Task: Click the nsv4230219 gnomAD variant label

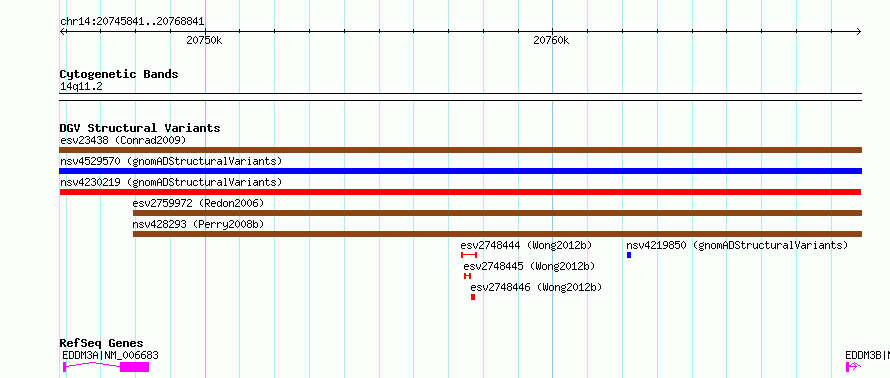Action: (x=171, y=182)
